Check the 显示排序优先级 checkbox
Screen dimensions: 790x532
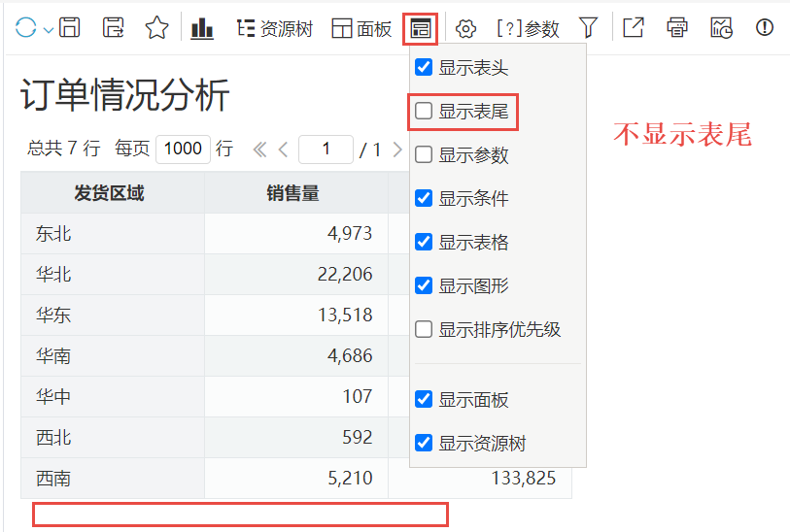click(x=424, y=330)
